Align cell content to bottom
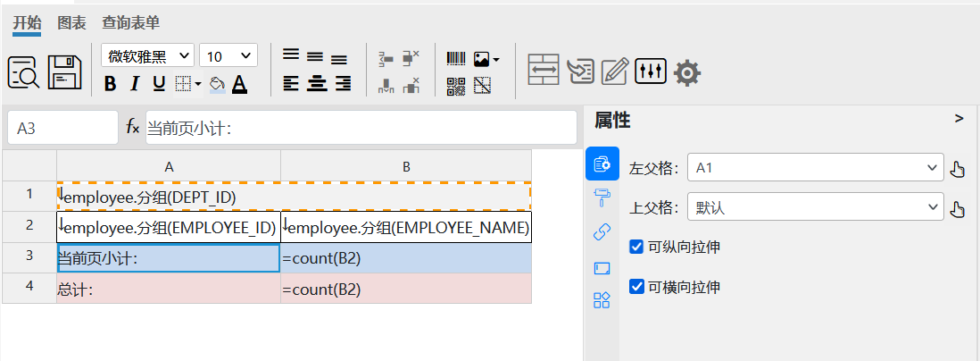980x361 pixels. point(339,60)
